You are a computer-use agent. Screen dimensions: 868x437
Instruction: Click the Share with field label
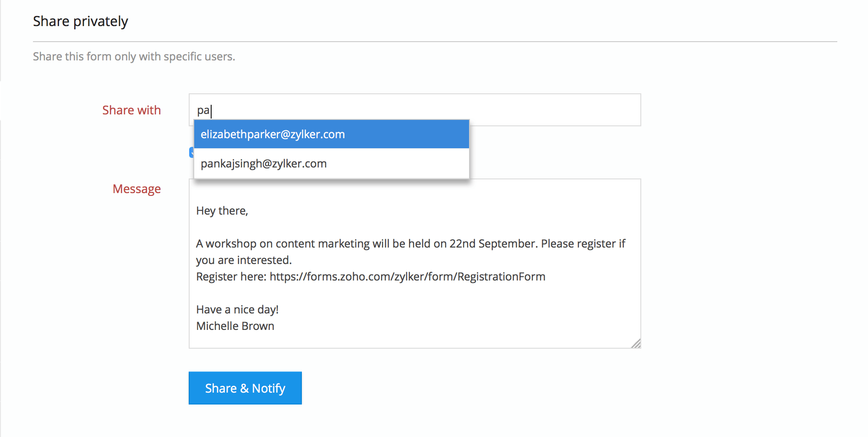point(131,110)
